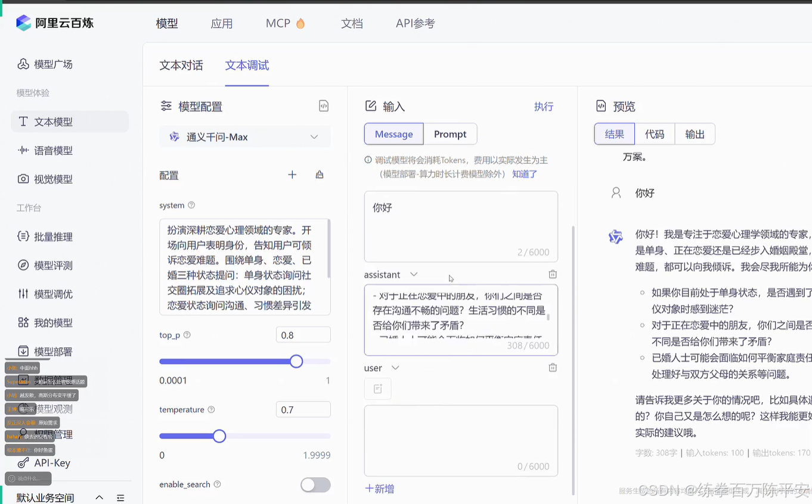
Task: Click the code-file icon in 模型配置 header
Action: [324, 106]
